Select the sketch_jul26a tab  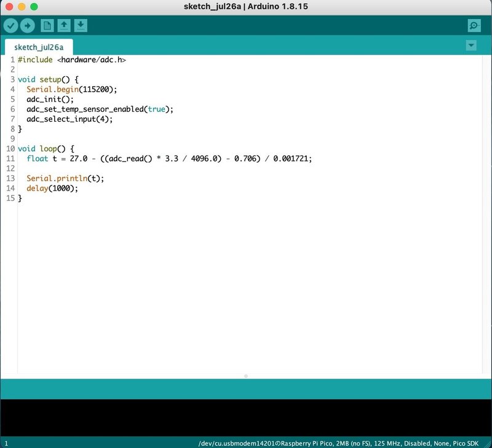point(39,47)
